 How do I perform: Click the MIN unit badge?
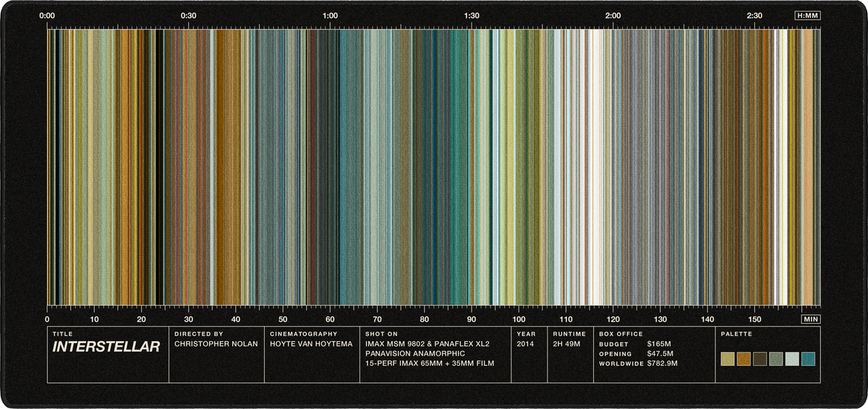811,319
